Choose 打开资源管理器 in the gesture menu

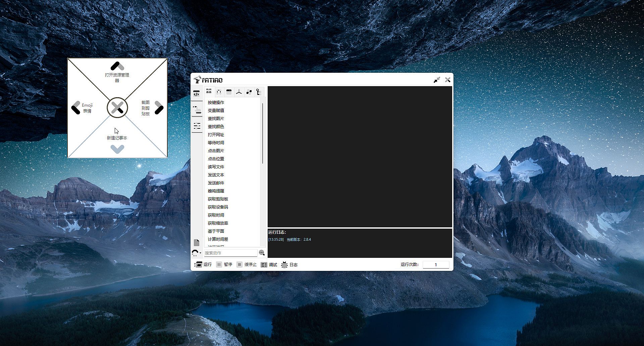[x=117, y=77]
